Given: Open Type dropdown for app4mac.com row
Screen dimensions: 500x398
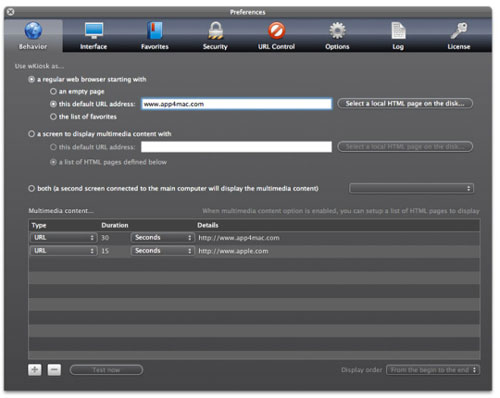Looking at the screenshot, I should point(63,238).
